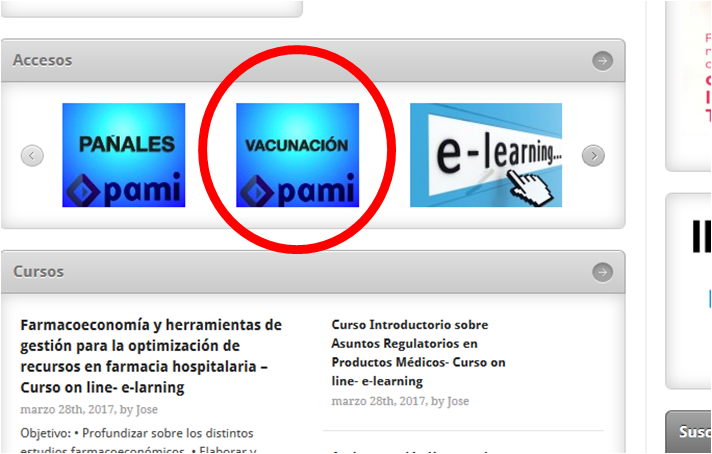Click the Accesos section heading
The image size is (712, 454).
pyautogui.click(x=43, y=60)
